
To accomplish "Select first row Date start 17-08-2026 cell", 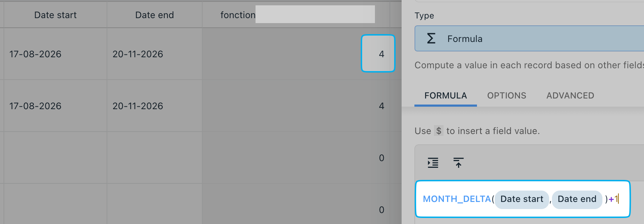I will [x=55, y=54].
